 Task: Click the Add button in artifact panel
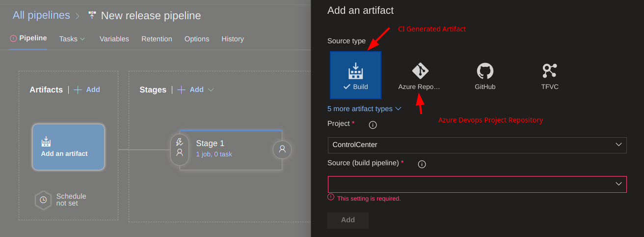pyautogui.click(x=348, y=220)
